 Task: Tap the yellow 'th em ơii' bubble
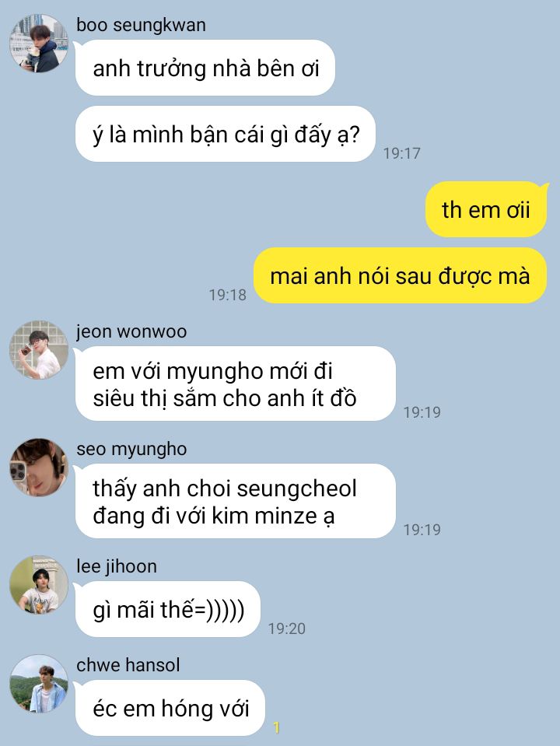coord(486,209)
